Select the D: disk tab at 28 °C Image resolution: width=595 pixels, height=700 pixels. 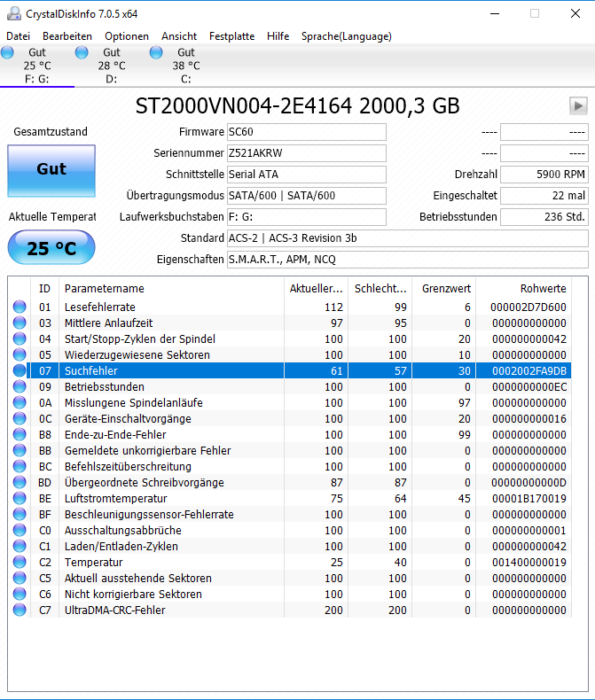112,66
